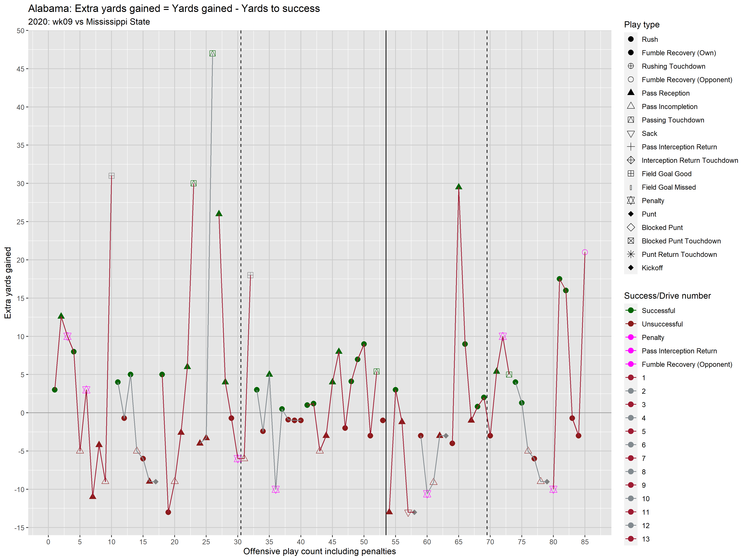
Task: Click the Blocked Punt Touchdown legend icon
Action: click(630, 241)
